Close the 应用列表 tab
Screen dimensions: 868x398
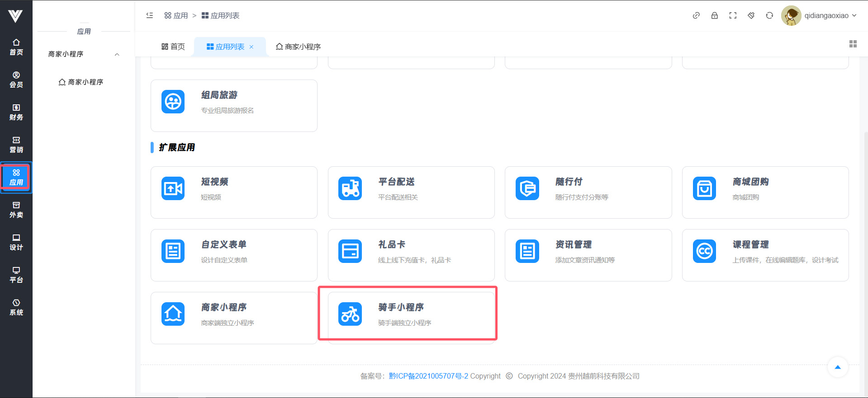[251, 47]
